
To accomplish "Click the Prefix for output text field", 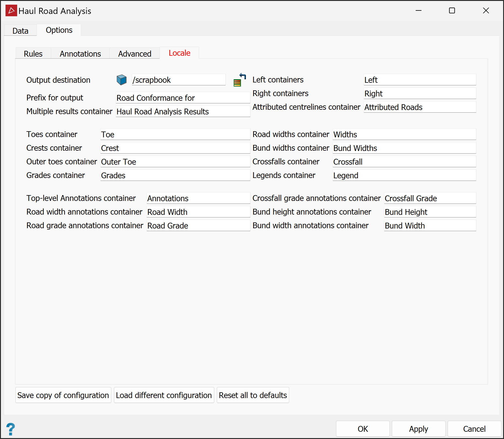I will [183, 98].
